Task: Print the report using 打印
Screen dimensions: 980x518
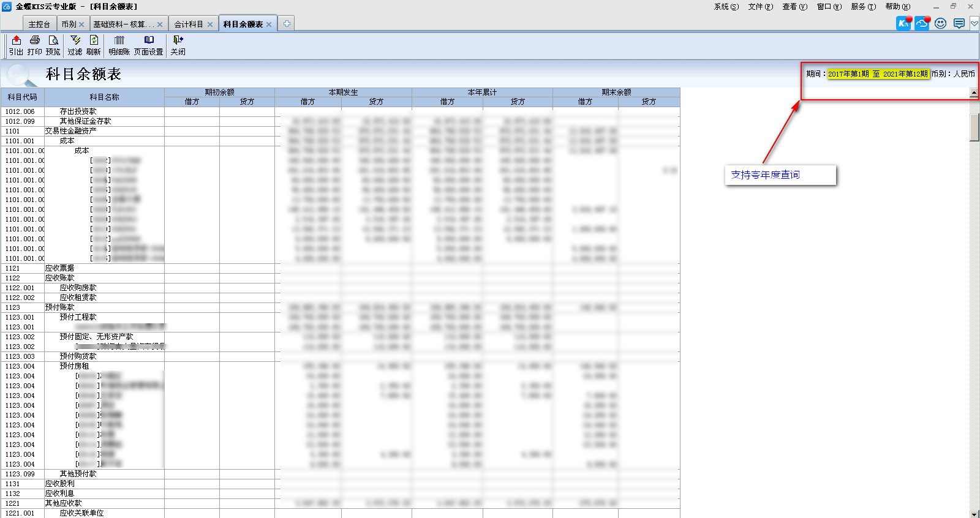Action: 34,45
